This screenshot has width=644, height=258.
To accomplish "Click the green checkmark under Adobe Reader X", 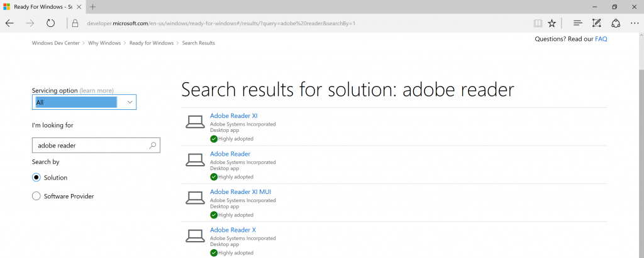I will pos(214,253).
